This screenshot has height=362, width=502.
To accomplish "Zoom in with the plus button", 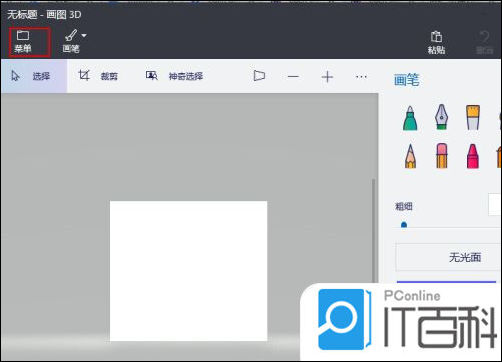I will point(327,77).
